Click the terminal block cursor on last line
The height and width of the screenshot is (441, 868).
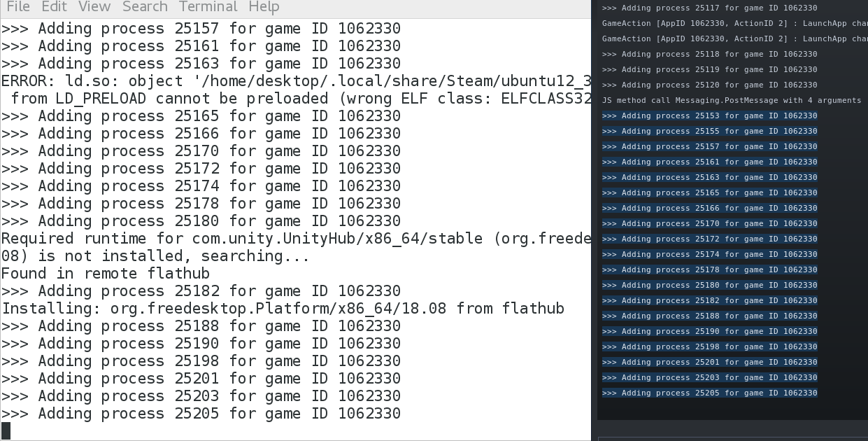pos(6,430)
